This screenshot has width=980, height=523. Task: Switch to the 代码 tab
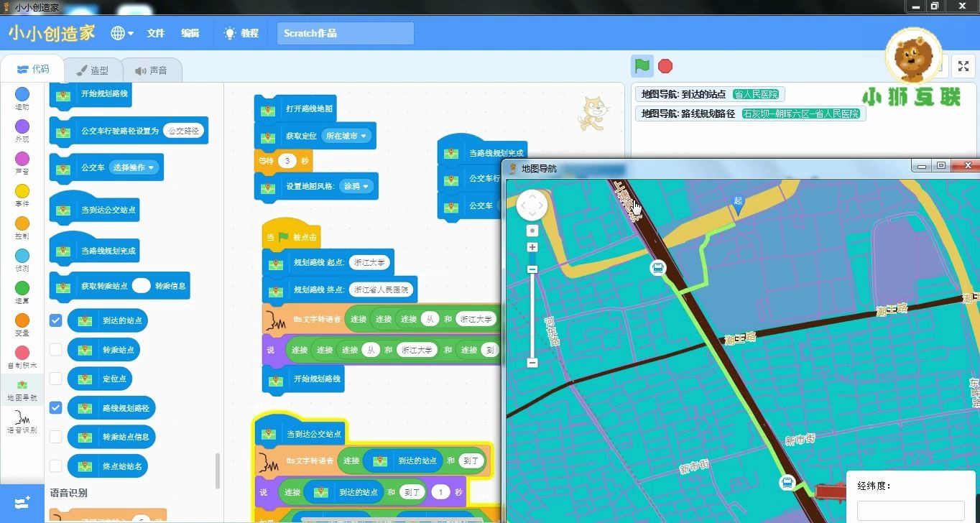[33, 70]
